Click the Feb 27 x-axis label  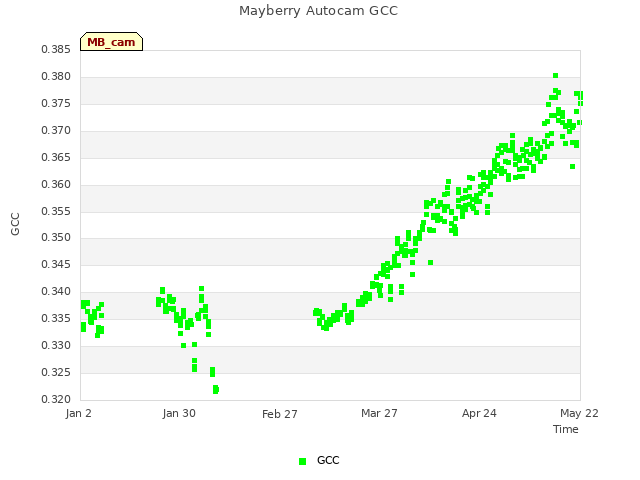coord(280,414)
